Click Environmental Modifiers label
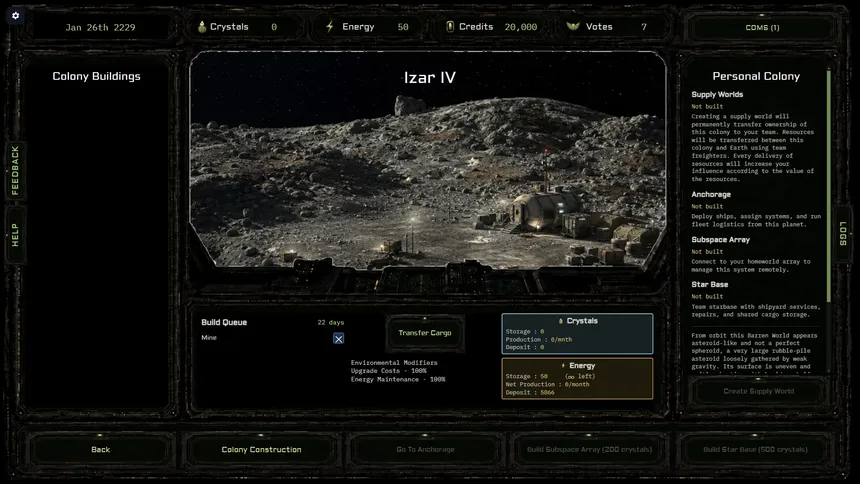This screenshot has height=484, width=860. pyautogui.click(x=394, y=363)
